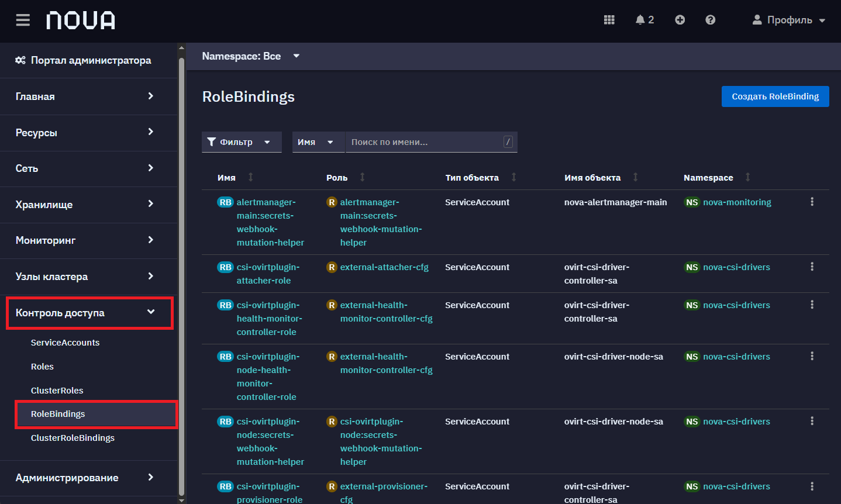Open alertmanager-main:secrets-webhook-mutation-helper rolebinding link

[x=270, y=222]
